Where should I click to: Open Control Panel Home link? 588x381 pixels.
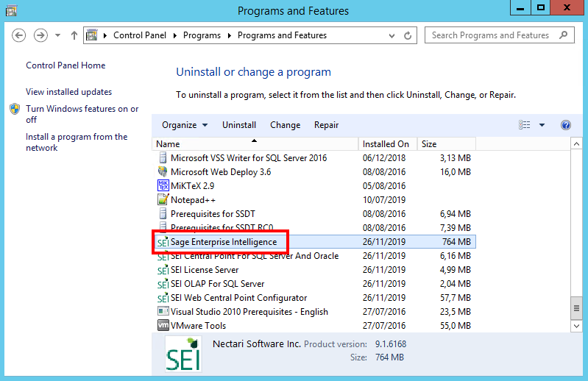pyautogui.click(x=65, y=65)
